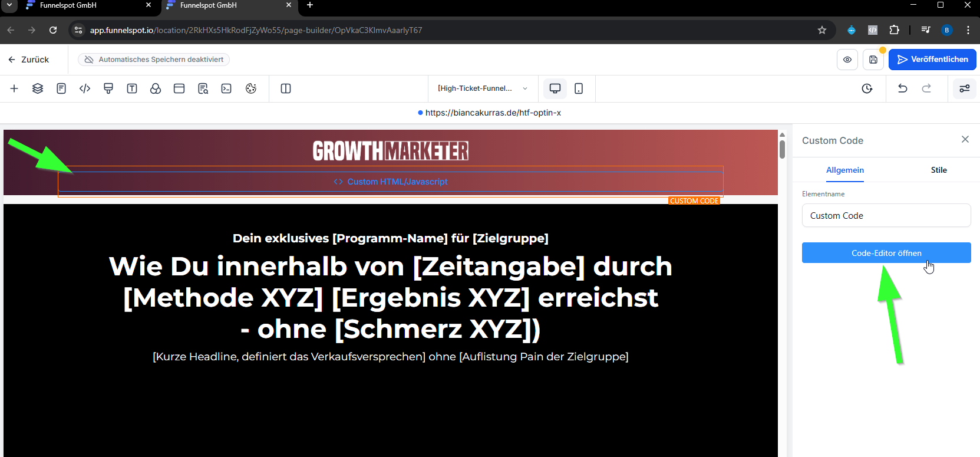Expand the High-Ticket-Funnel page dropdown

(x=483, y=88)
